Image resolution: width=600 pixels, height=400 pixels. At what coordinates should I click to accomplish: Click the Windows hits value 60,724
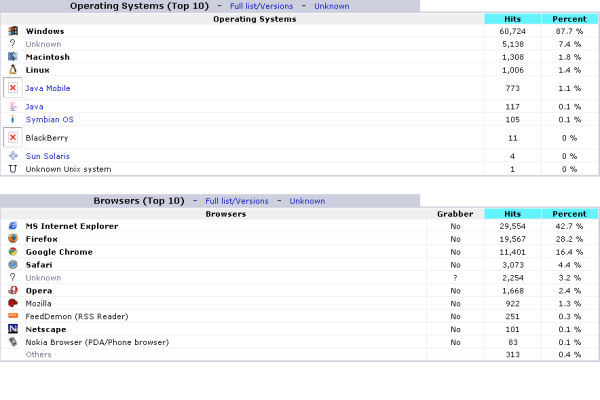pyautogui.click(x=513, y=31)
